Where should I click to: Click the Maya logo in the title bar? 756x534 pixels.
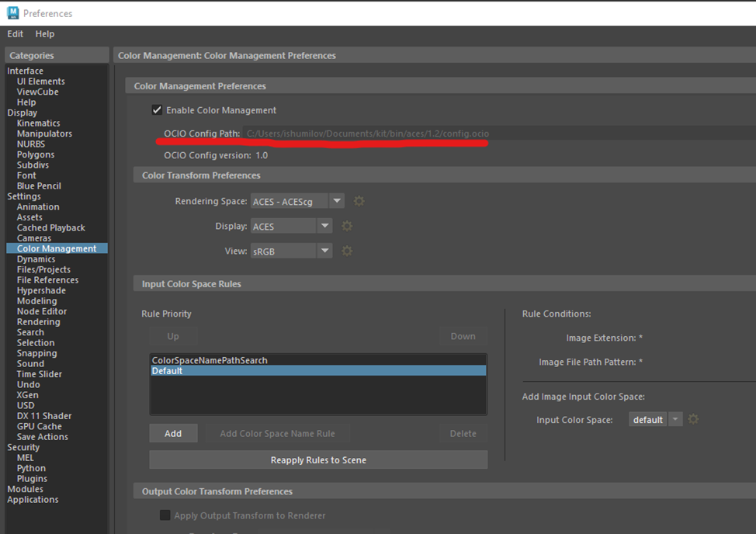(x=13, y=13)
